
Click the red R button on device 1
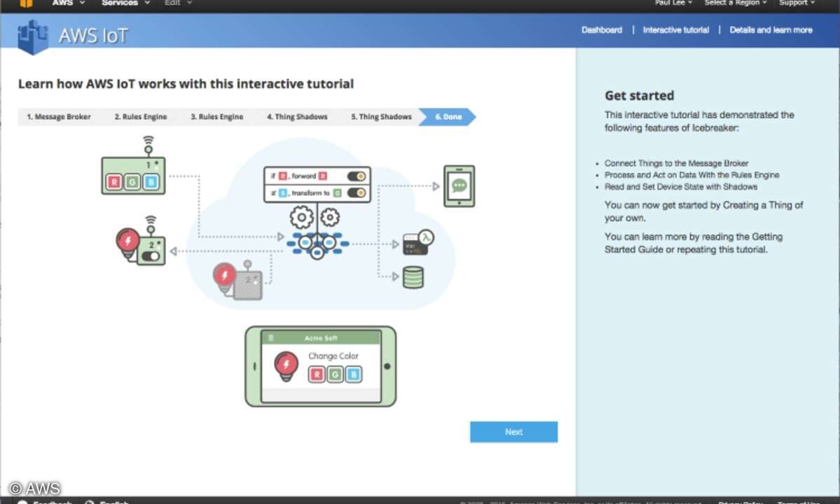(x=113, y=182)
